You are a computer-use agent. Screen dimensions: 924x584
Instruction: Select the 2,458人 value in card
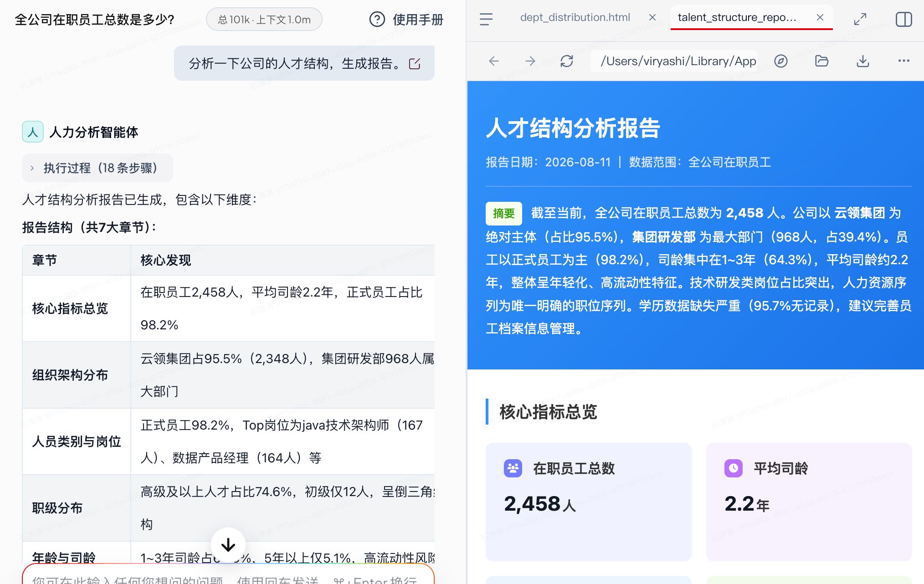click(x=540, y=504)
